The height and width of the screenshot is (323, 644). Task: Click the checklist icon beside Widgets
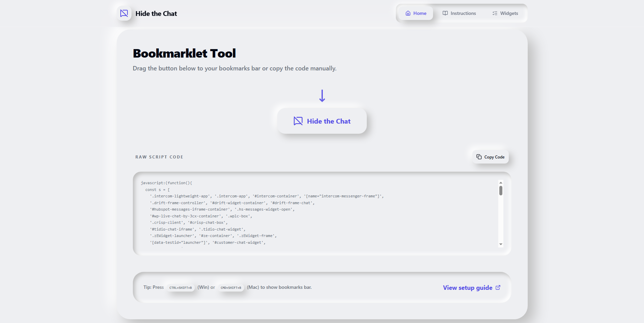point(494,13)
